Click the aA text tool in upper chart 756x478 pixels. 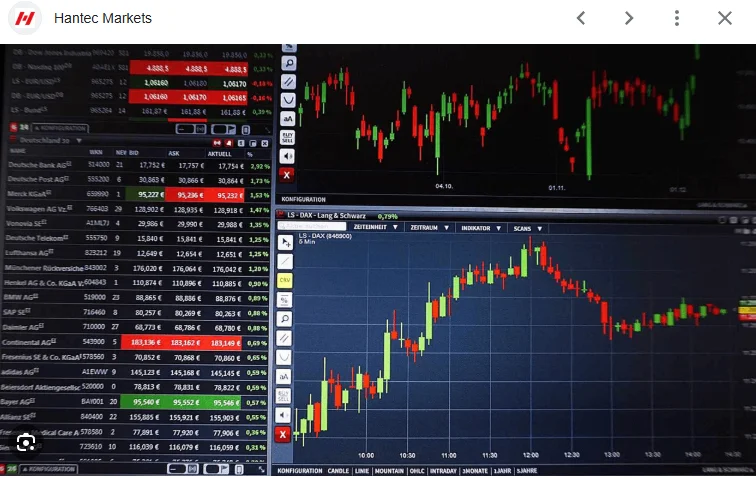point(288,119)
